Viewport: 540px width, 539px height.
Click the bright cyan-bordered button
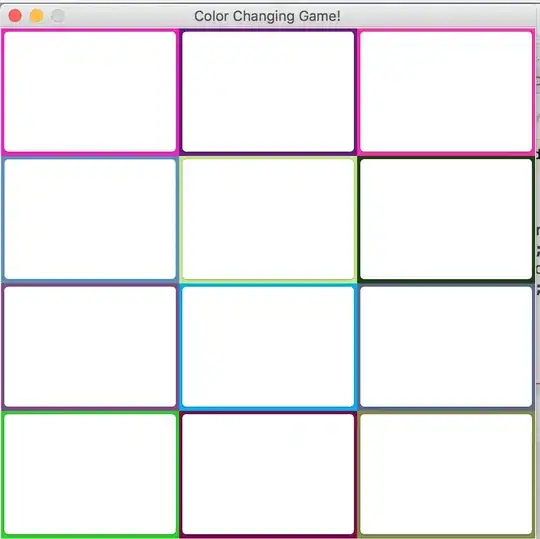pos(268,347)
